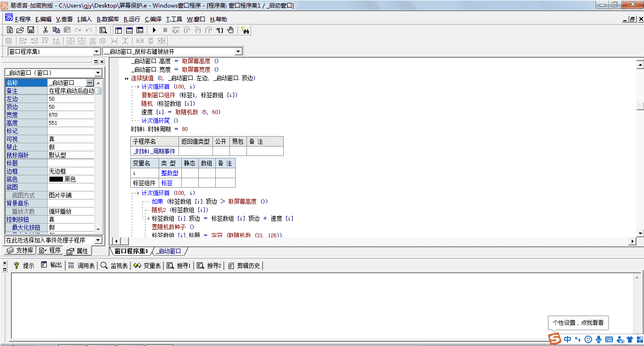644x346 pixels.
Task: Click ellipsis button beside 名称 value
Action: pos(90,83)
